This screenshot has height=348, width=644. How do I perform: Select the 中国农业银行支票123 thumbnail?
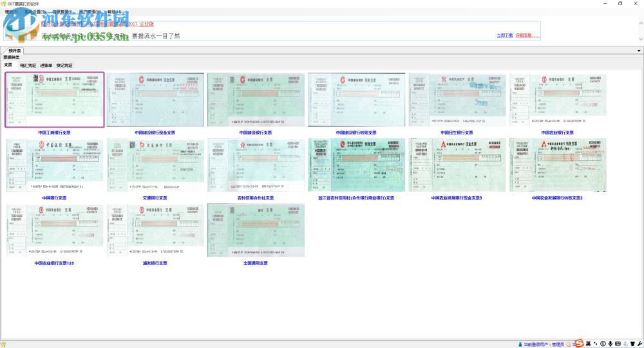[55, 230]
